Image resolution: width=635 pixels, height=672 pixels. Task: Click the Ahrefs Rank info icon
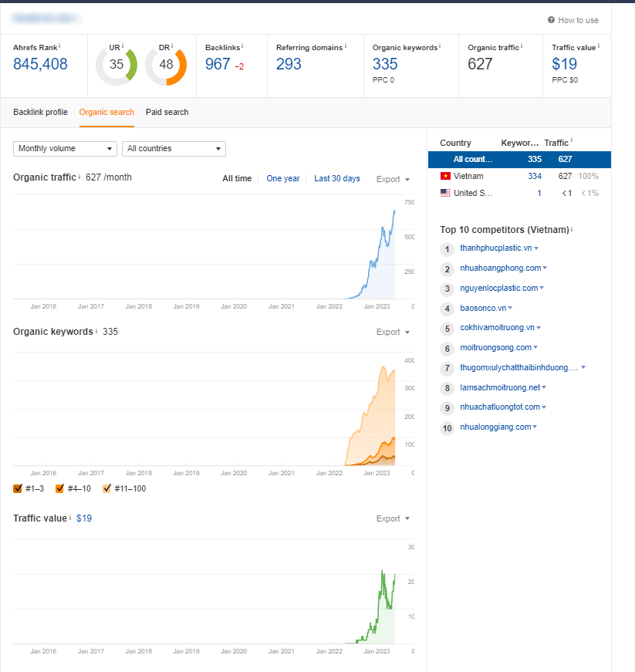(x=59, y=46)
